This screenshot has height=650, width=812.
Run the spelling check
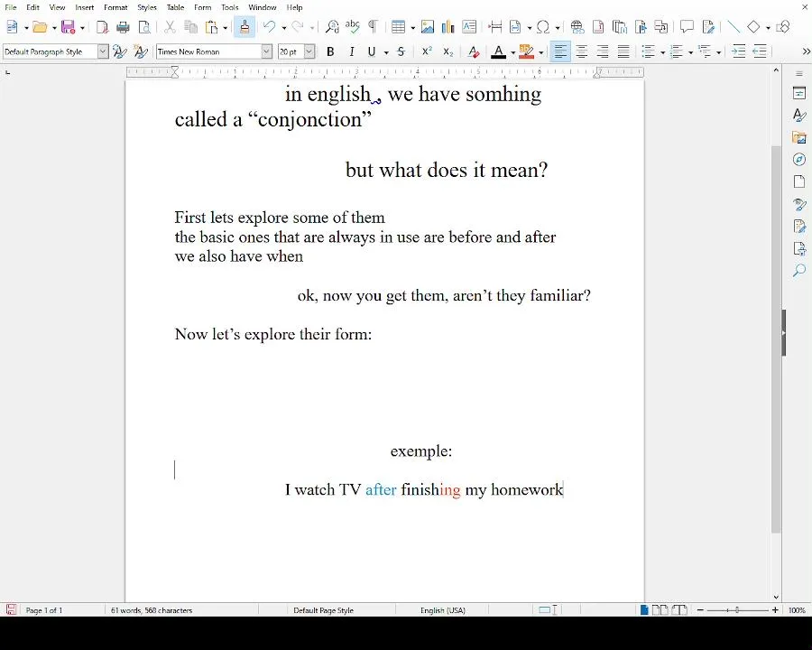pos(352,27)
